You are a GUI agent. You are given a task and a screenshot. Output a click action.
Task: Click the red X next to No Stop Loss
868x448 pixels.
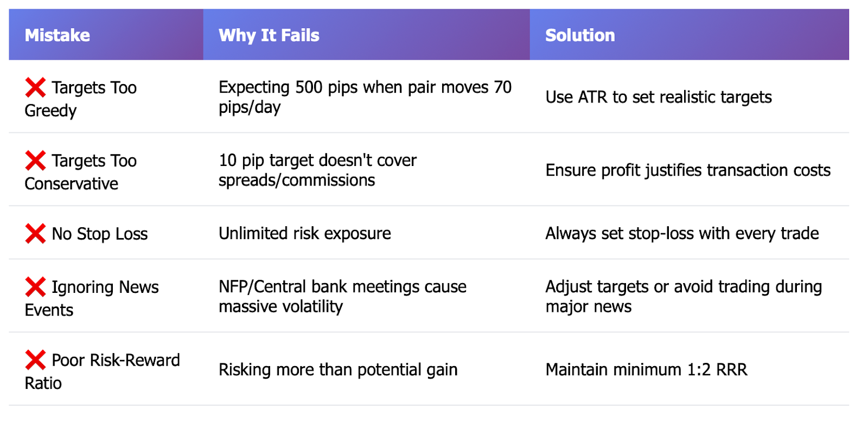[x=35, y=234]
